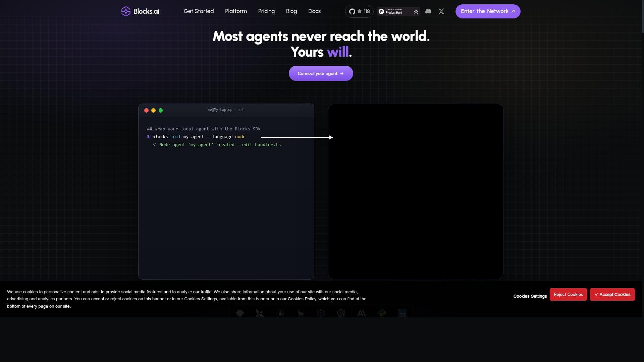
Task: Open the Discord icon link
Action: point(428,11)
